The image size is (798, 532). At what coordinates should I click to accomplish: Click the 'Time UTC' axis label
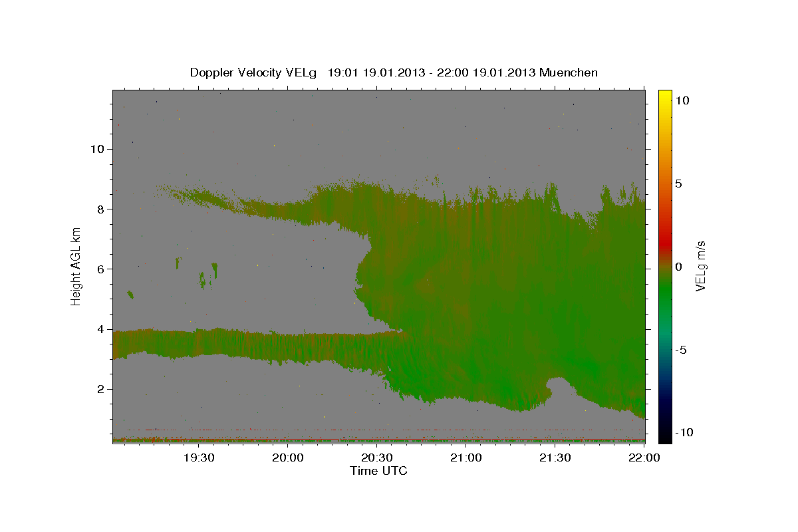(x=378, y=471)
